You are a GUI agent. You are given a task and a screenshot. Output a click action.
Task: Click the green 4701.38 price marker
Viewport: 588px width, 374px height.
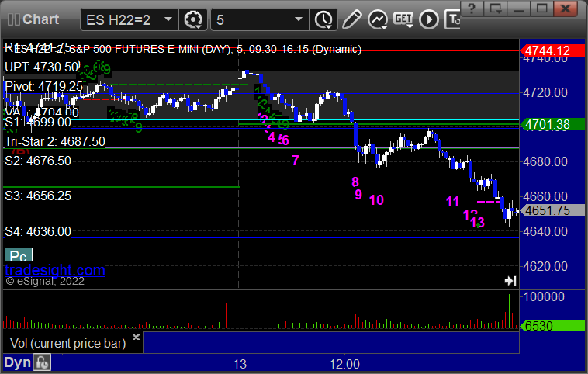tap(552, 124)
